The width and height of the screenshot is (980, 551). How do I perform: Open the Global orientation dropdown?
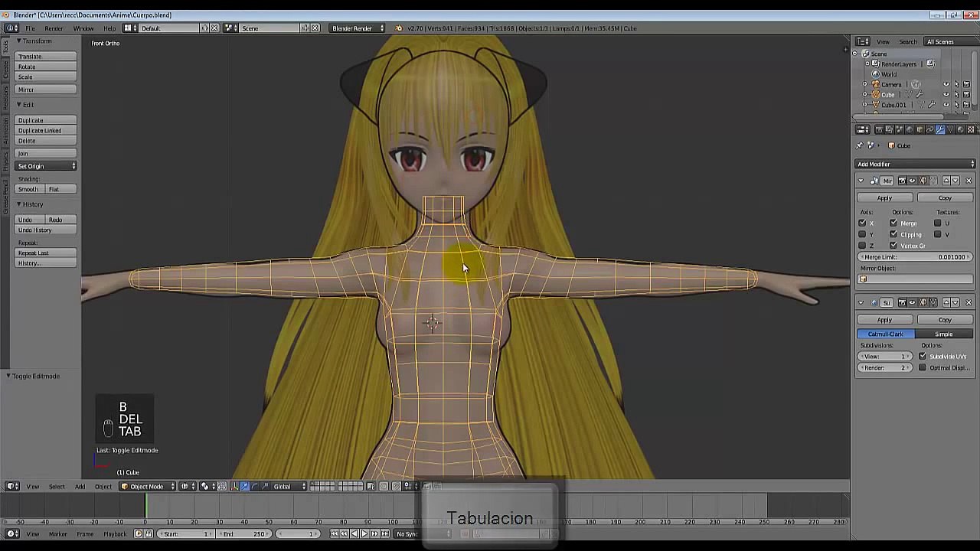[289, 486]
